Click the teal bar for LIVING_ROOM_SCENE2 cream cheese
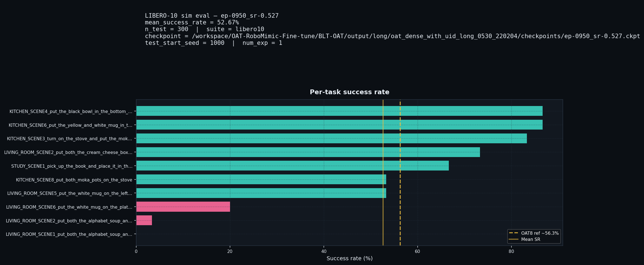The width and height of the screenshot is (644, 265). 308,152
